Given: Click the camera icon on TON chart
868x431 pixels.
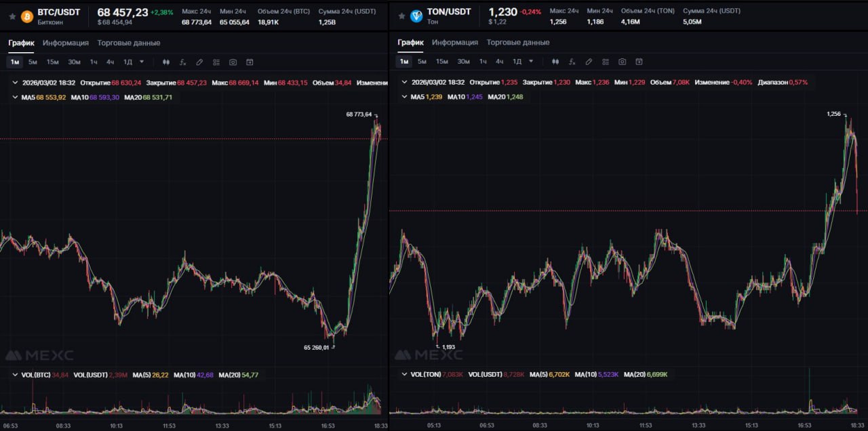Looking at the screenshot, I should (x=622, y=62).
